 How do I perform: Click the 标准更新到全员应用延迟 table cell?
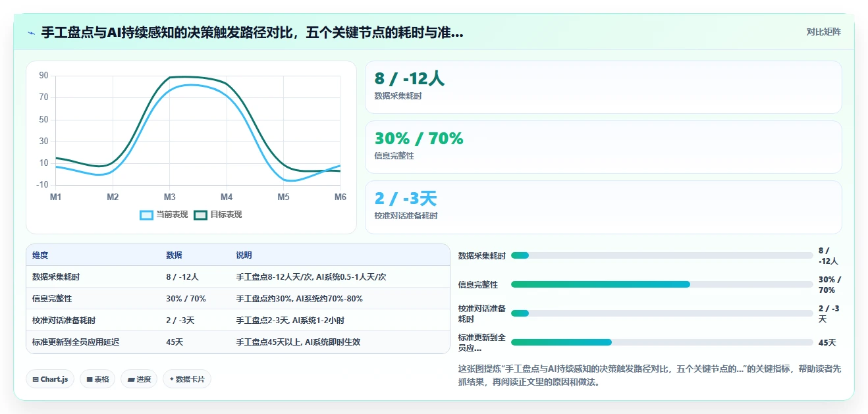pos(76,342)
